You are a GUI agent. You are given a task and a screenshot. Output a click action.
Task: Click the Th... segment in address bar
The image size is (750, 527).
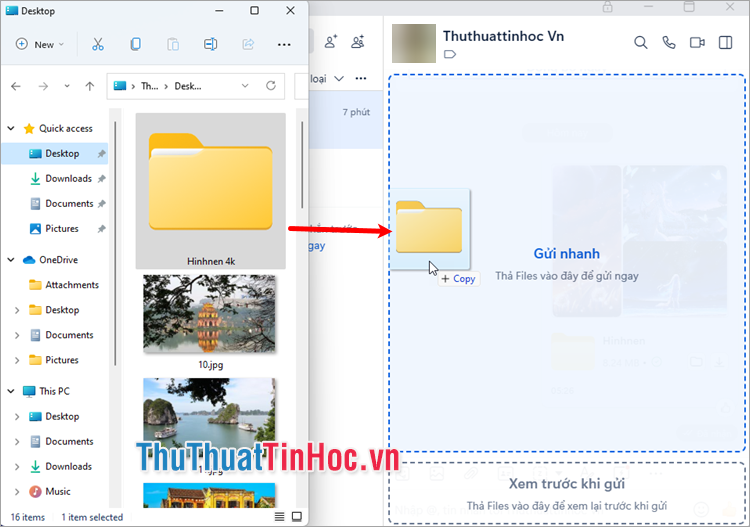(149, 86)
